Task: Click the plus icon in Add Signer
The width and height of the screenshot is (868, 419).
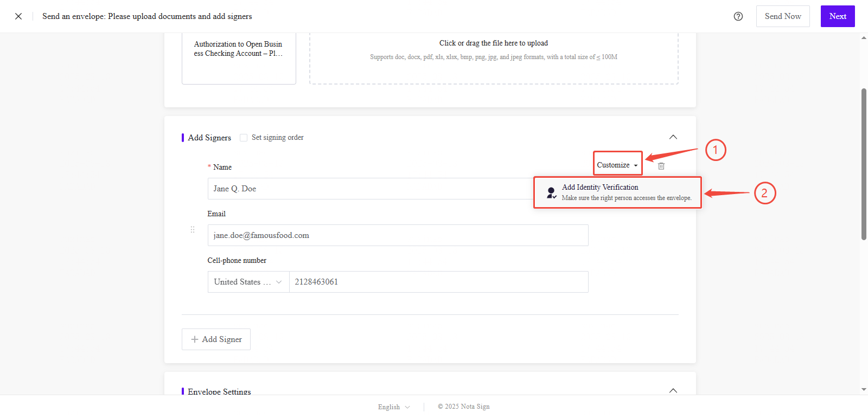Action: (x=195, y=339)
